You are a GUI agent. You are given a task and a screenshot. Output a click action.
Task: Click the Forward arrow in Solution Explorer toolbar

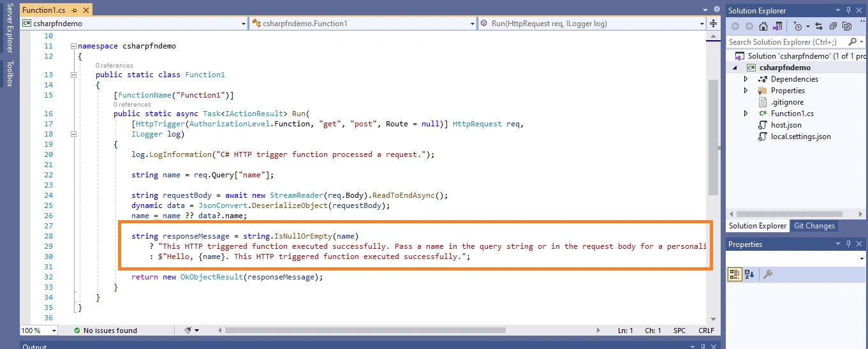click(749, 26)
